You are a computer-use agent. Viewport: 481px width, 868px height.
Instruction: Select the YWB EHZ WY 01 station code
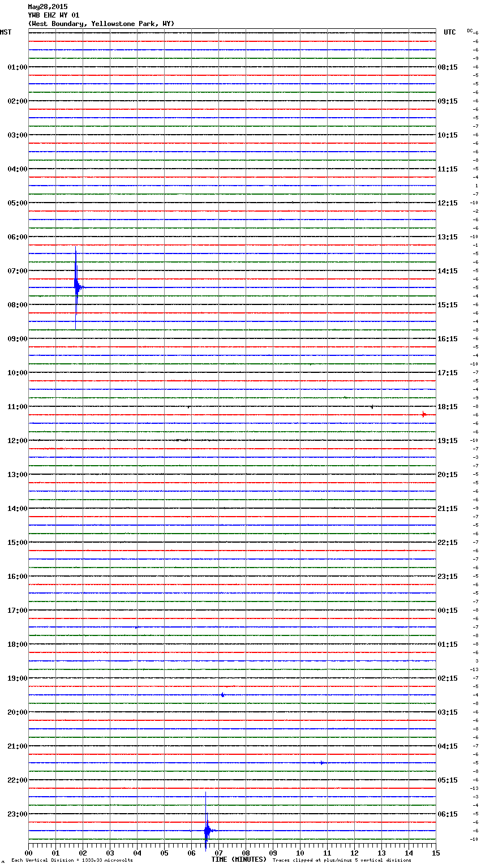pyautogui.click(x=54, y=15)
